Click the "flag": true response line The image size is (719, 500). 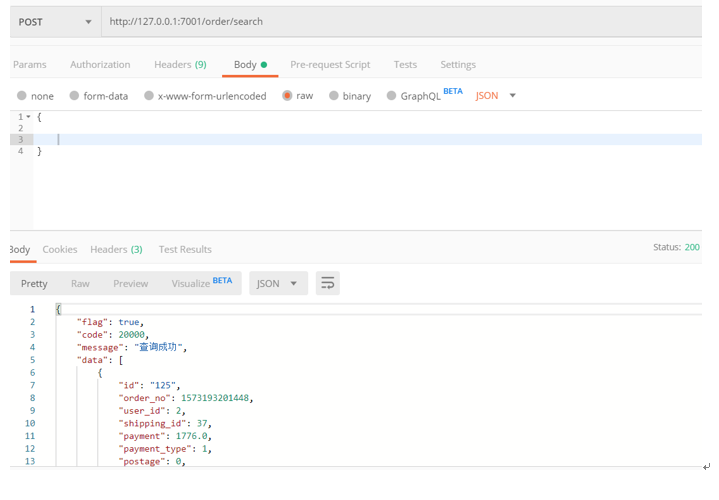coord(110,322)
